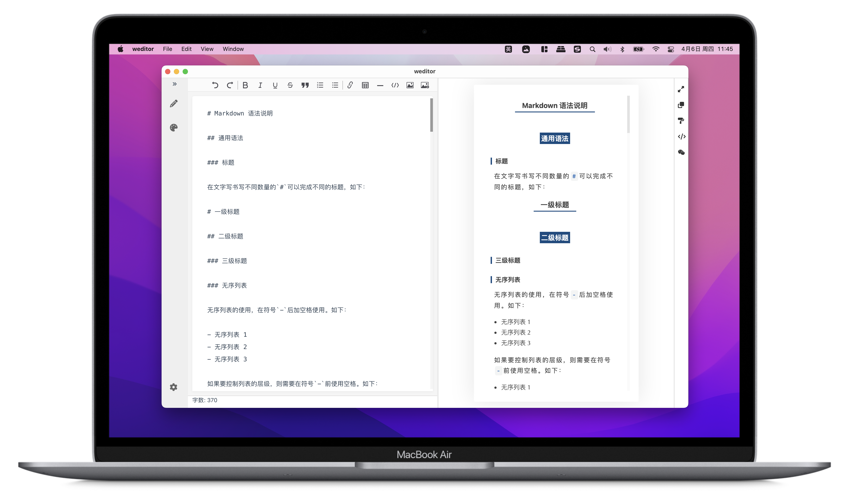Click the '### 标题' editor line
Screen dimensions: 850x504
pyautogui.click(x=221, y=162)
